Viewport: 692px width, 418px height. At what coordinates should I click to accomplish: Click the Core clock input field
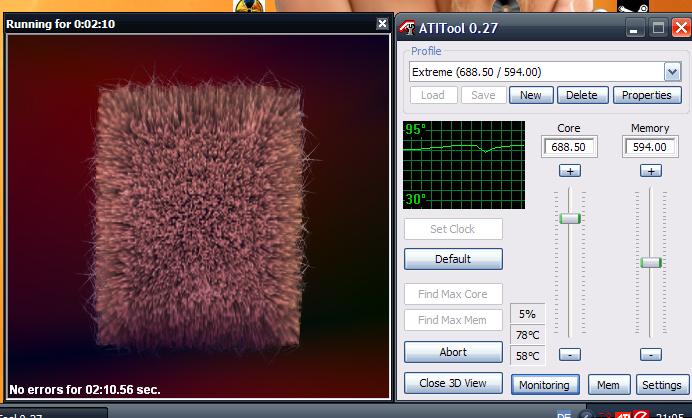568,147
